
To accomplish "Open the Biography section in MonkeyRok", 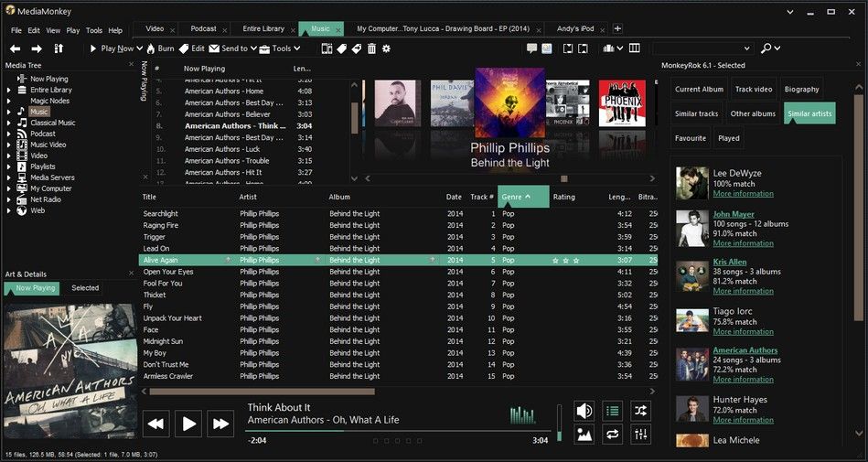I will [x=801, y=89].
